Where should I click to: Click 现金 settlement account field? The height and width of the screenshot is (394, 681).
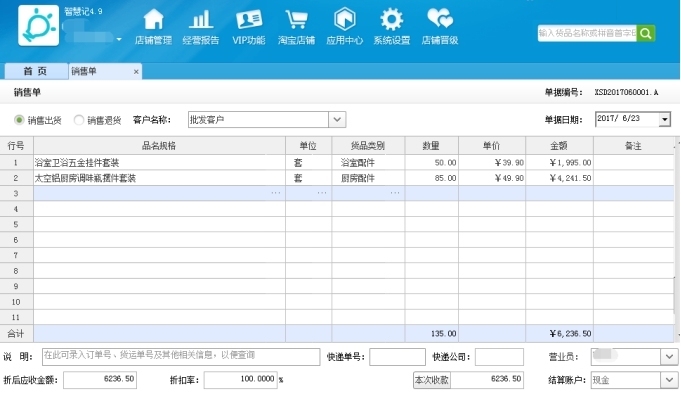coord(626,380)
